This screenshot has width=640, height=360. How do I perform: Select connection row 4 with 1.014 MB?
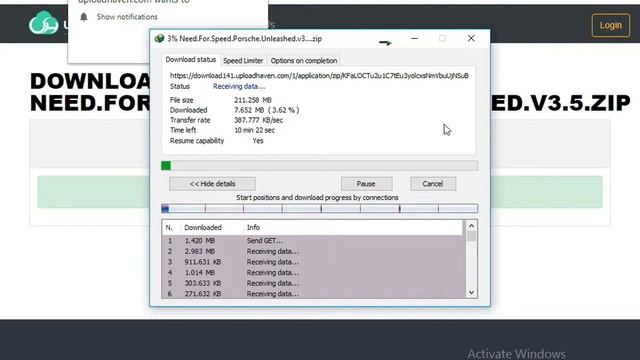point(313,273)
